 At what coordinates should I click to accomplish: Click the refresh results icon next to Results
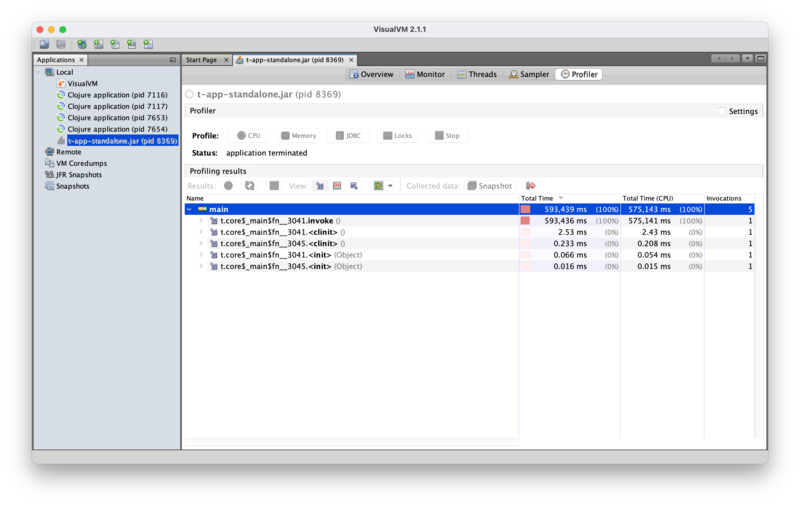[249, 186]
